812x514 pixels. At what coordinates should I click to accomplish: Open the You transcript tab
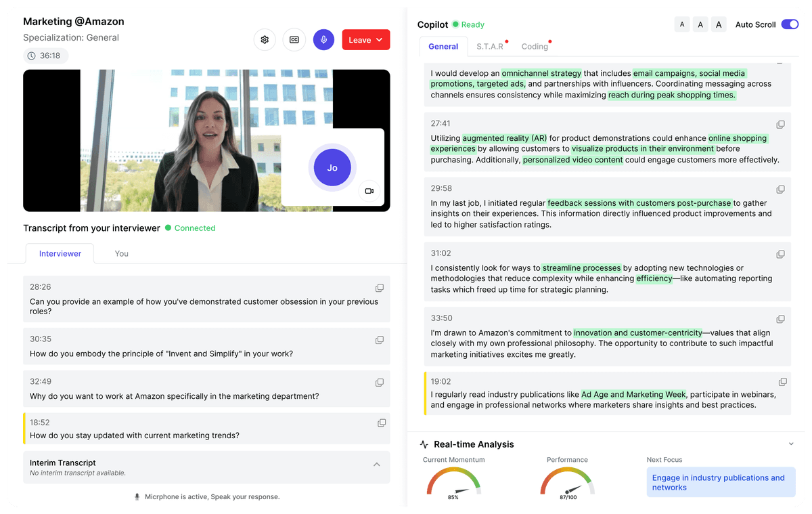pos(121,253)
